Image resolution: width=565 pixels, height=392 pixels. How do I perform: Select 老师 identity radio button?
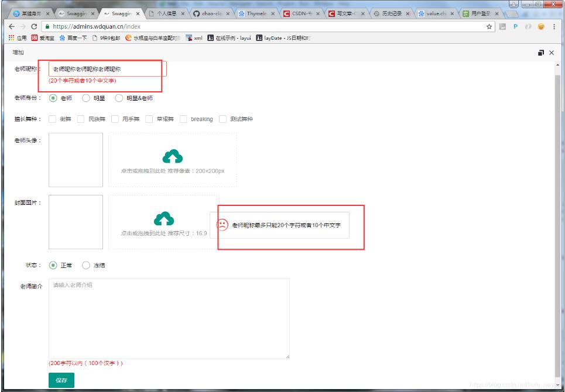pyautogui.click(x=53, y=98)
